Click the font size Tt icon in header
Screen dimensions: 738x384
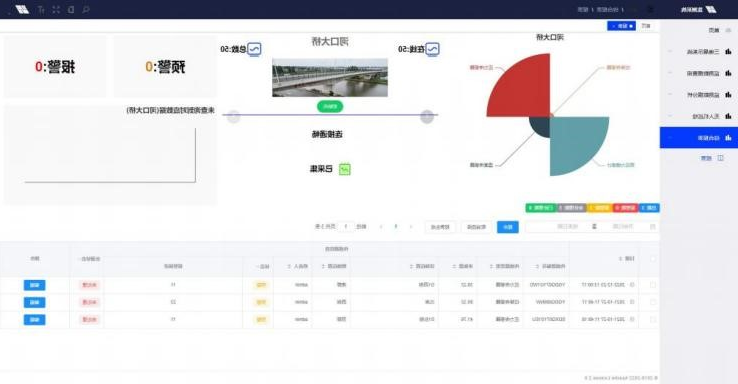(41, 9)
